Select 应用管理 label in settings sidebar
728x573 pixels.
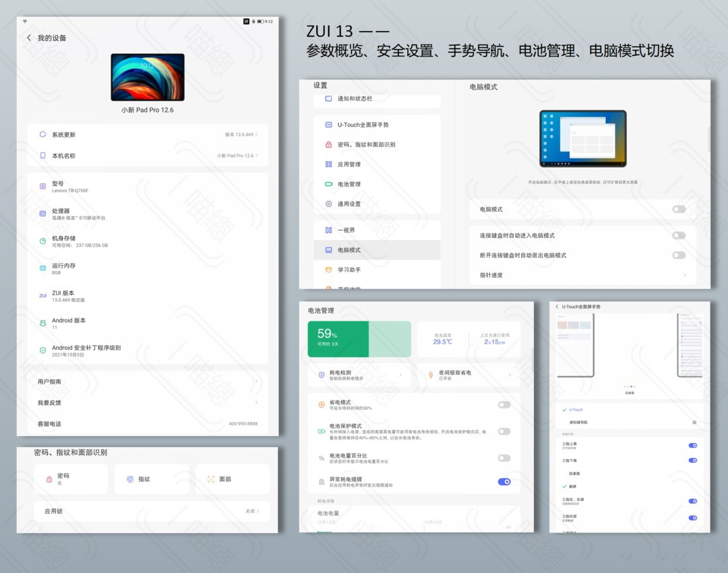point(349,164)
